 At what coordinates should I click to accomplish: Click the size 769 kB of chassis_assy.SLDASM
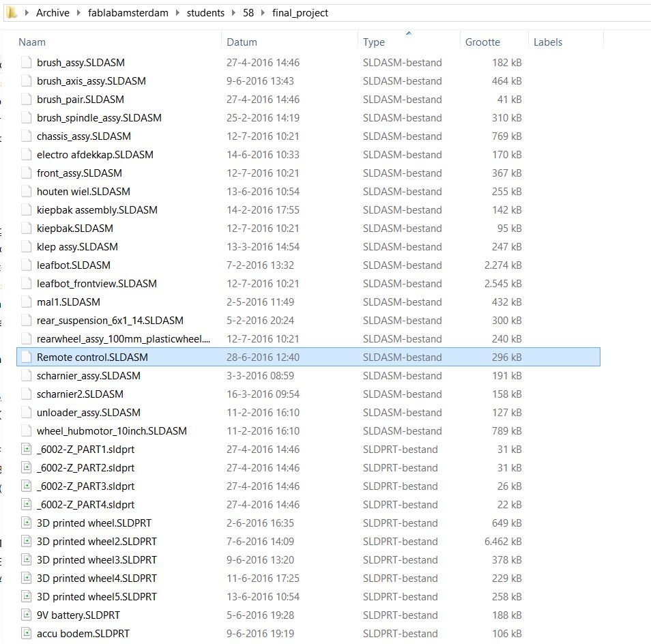click(x=506, y=136)
